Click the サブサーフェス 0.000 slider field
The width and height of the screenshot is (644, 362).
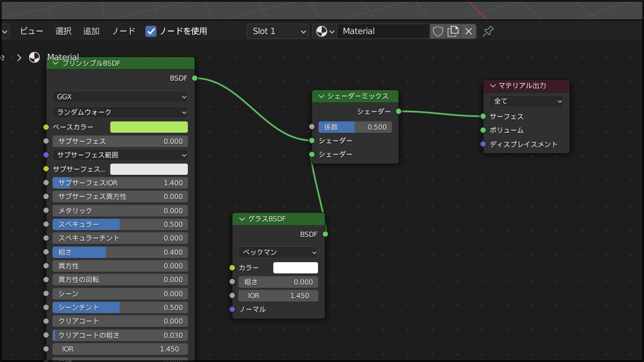pos(120,141)
